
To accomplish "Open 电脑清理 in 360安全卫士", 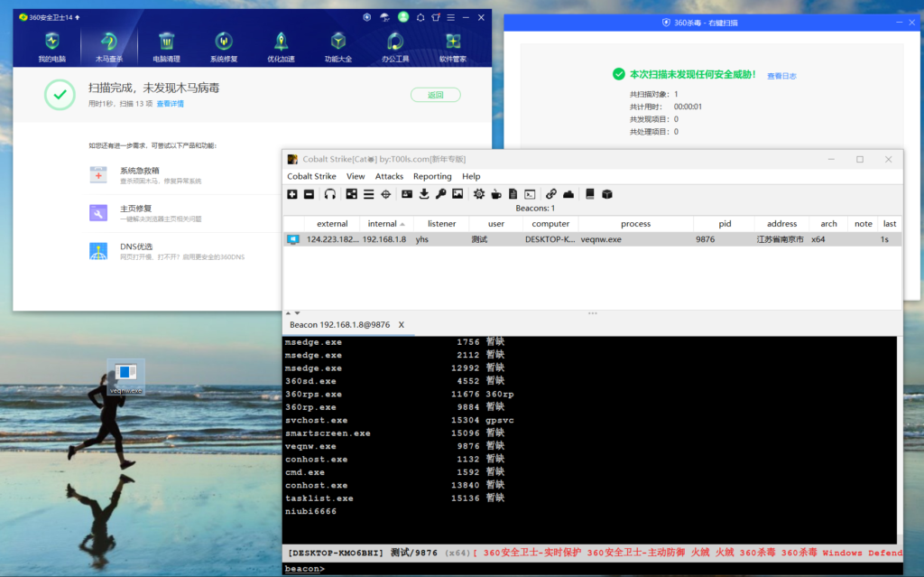I will 166,47.
